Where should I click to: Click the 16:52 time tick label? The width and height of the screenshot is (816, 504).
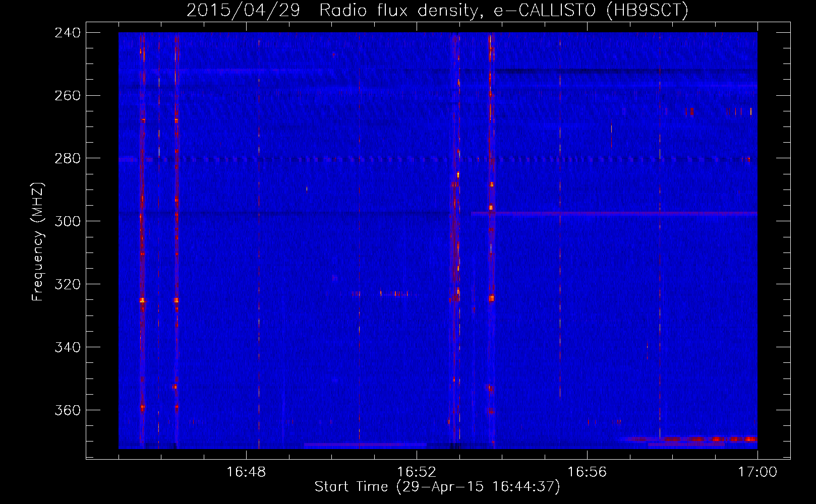(x=417, y=472)
